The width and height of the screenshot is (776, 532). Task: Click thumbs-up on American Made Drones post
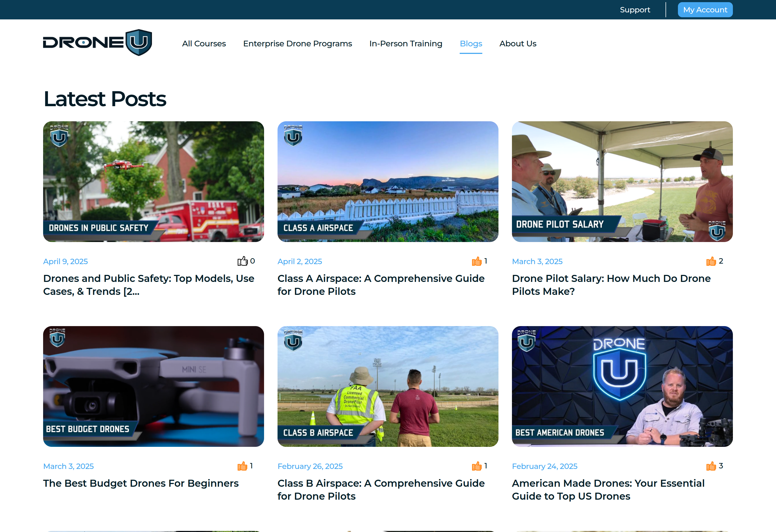711,466
